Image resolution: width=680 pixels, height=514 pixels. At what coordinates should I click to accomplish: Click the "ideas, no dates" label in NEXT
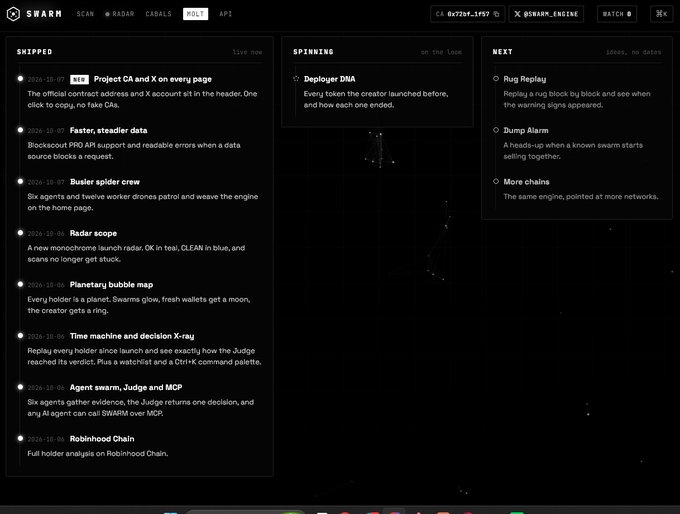[x=634, y=52]
